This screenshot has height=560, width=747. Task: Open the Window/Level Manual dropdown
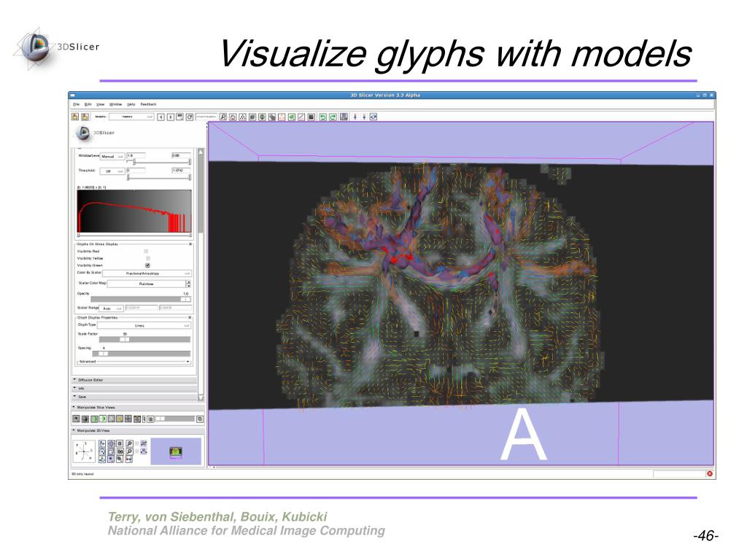tap(112, 156)
